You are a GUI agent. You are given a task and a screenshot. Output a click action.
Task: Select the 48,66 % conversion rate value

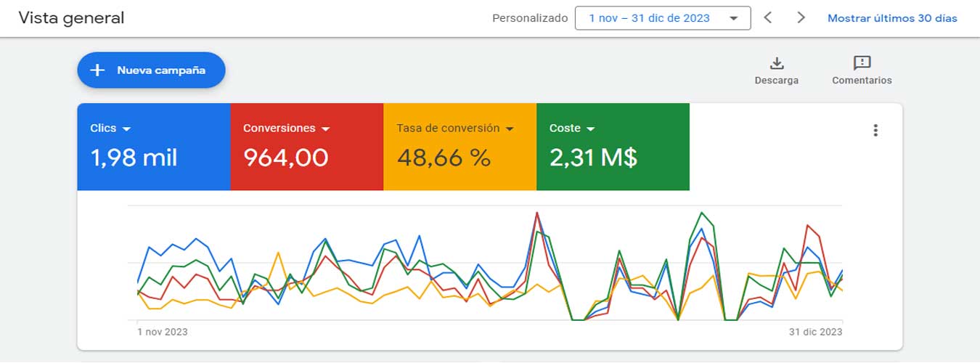coord(444,157)
